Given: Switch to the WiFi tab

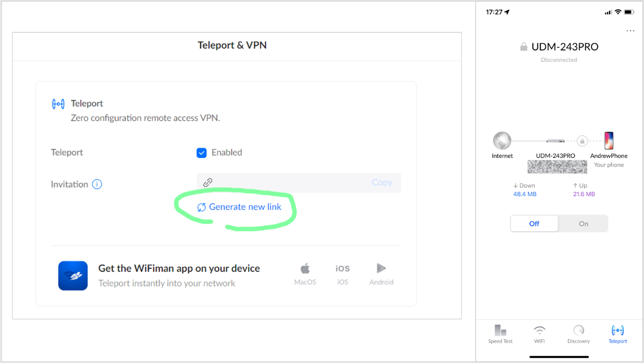Looking at the screenshot, I should point(539,334).
